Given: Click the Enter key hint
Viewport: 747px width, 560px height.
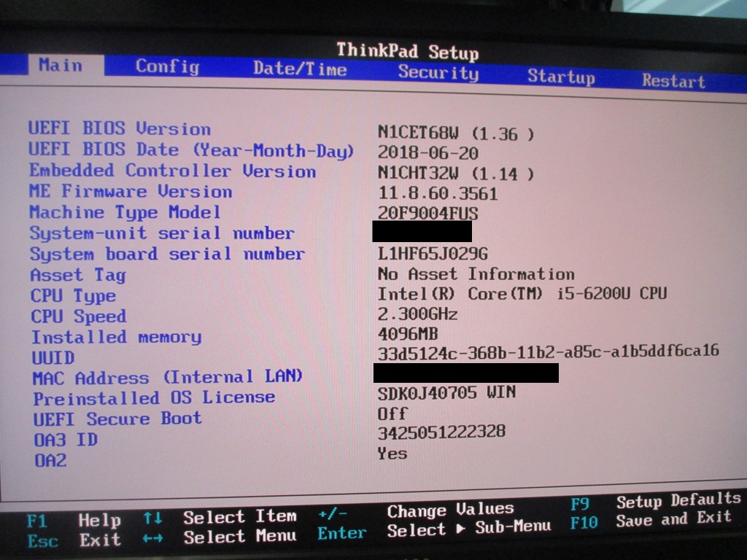Looking at the screenshot, I should [341, 533].
